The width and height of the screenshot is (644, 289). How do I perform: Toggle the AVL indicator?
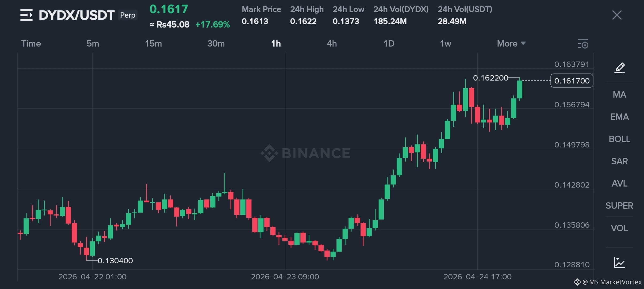[x=619, y=183]
